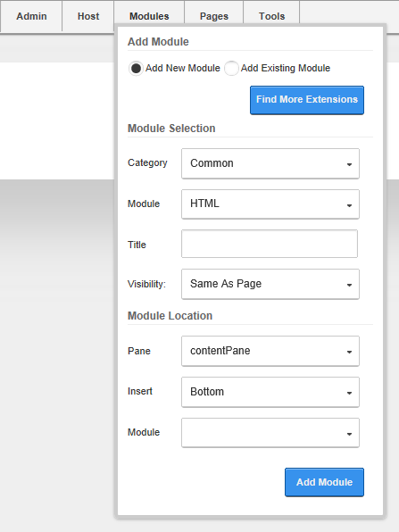Choose the Add Existing Module radio option
Viewport: 399px width, 532px height.
point(231,69)
